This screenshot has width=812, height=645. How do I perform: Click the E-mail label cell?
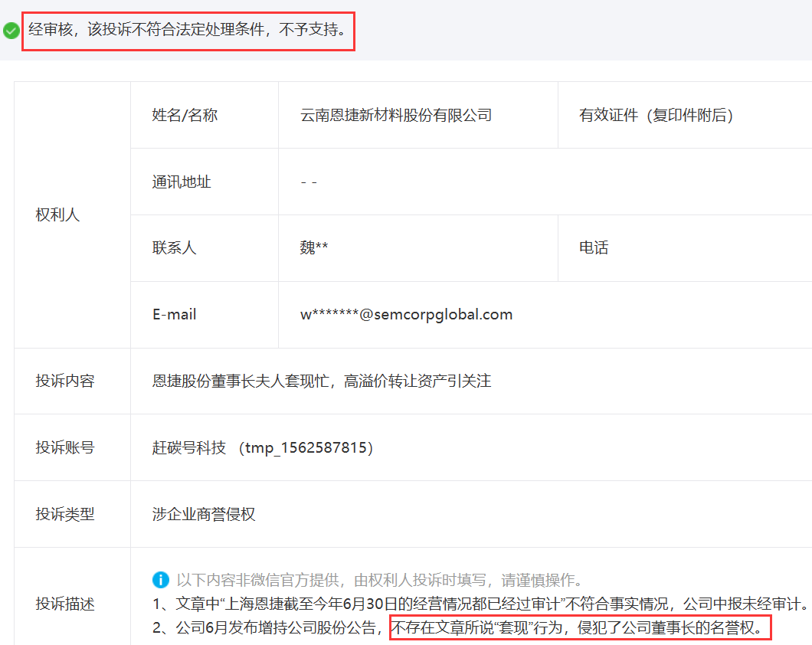(205, 315)
